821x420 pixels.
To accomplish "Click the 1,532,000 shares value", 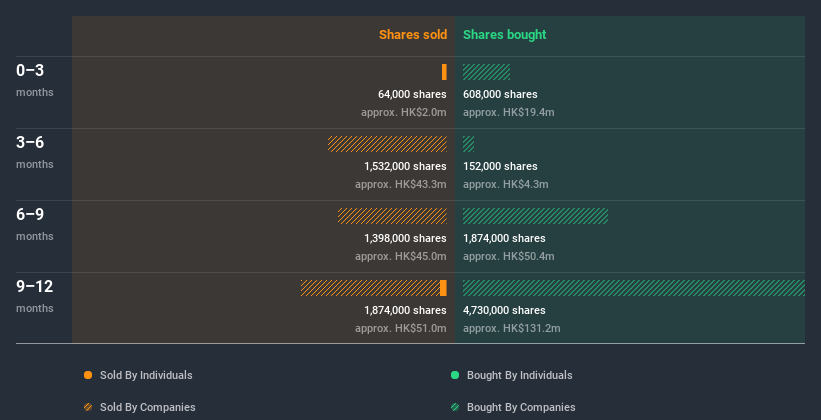I will (x=406, y=166).
